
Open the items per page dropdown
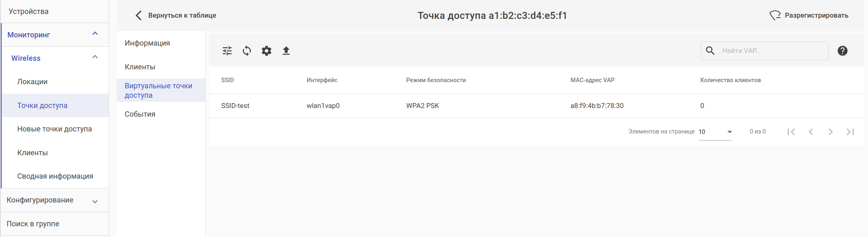[715, 132]
